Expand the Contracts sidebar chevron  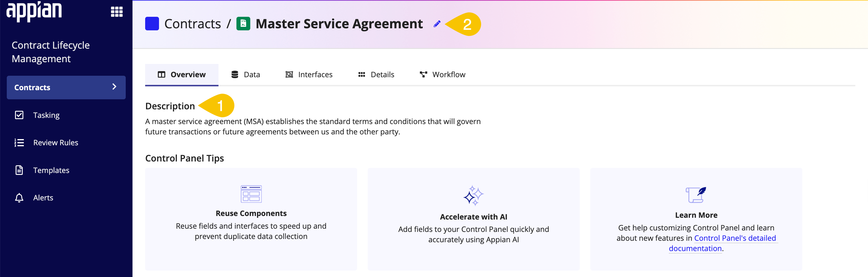[114, 87]
